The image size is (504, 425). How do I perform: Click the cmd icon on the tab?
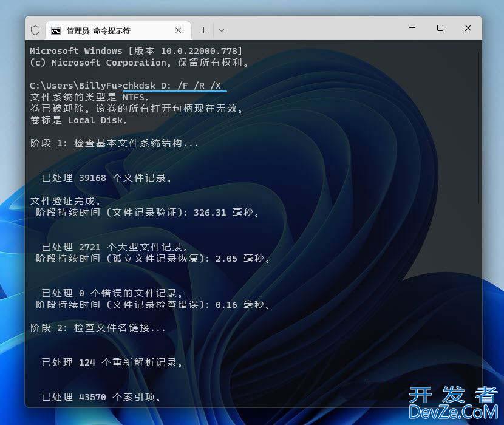pos(56,31)
